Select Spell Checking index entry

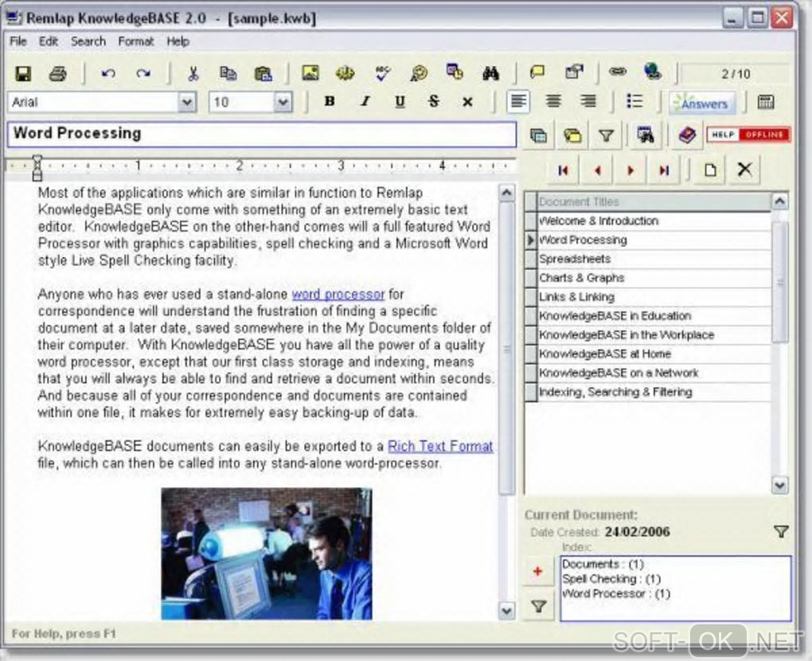point(611,579)
